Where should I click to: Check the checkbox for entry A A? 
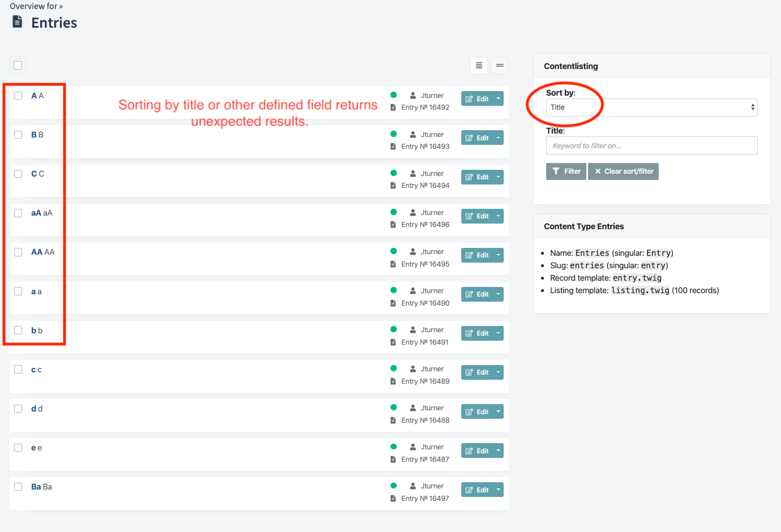18,95
